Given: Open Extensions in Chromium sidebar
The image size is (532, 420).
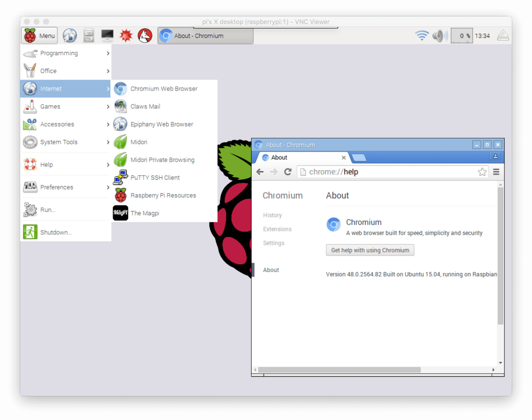Looking at the screenshot, I should point(277,229).
